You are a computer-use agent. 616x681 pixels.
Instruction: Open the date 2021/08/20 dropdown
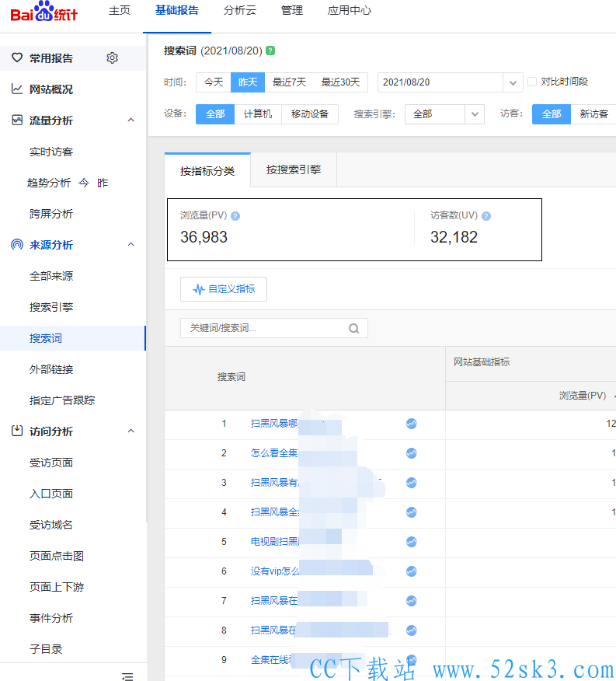pyautogui.click(x=450, y=82)
